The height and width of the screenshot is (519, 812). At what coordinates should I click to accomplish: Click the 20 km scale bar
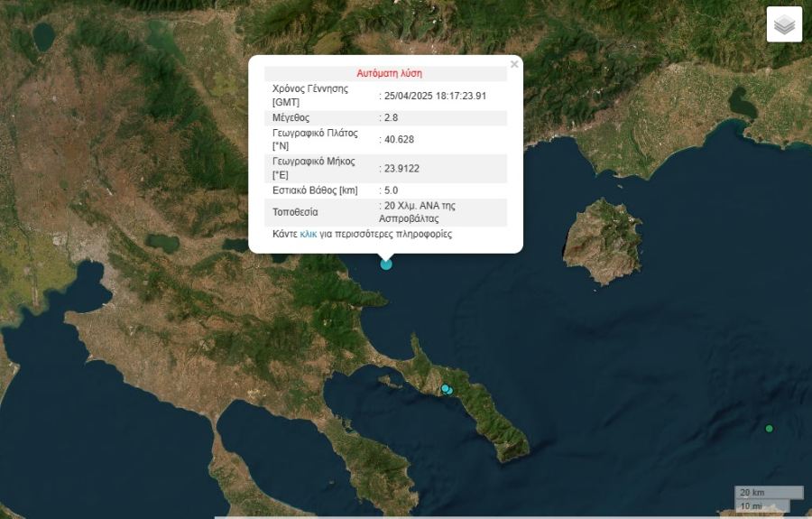(x=769, y=493)
